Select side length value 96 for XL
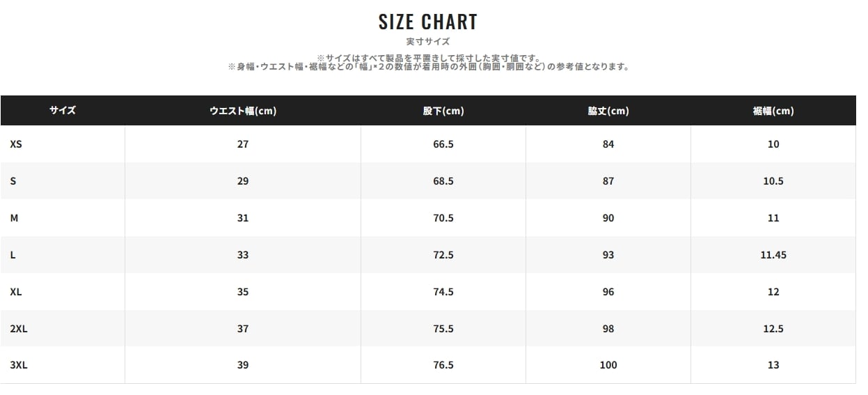 608,292
